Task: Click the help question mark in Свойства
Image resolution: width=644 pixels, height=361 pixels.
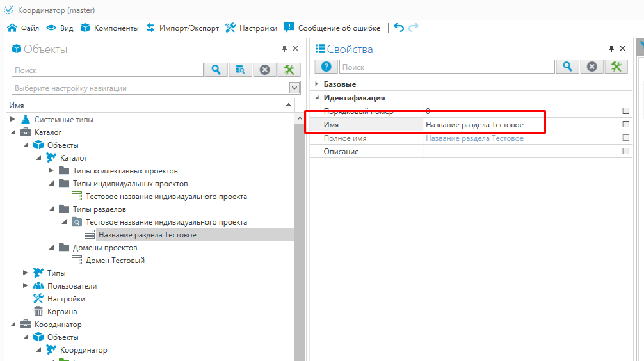Action: tap(326, 67)
